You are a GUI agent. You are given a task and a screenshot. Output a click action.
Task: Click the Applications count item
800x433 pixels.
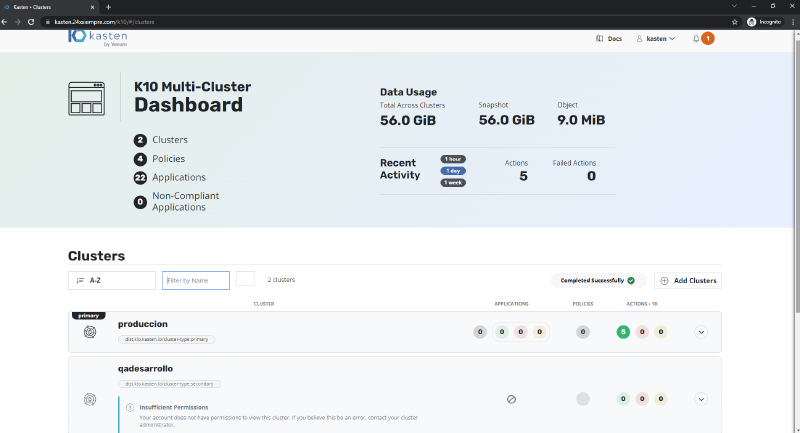coord(169,177)
